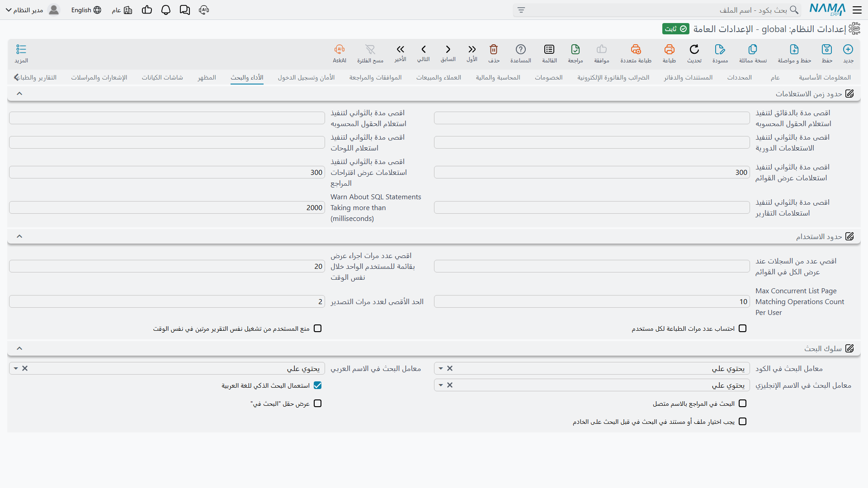Click the حذف (Delete) trash icon

point(494,49)
